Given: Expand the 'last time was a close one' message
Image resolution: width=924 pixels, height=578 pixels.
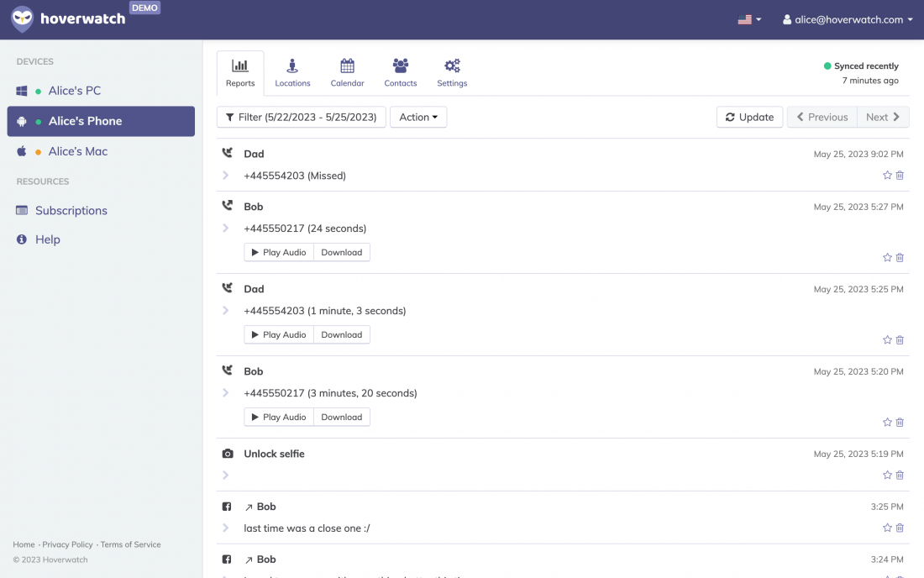Looking at the screenshot, I should click(x=226, y=528).
